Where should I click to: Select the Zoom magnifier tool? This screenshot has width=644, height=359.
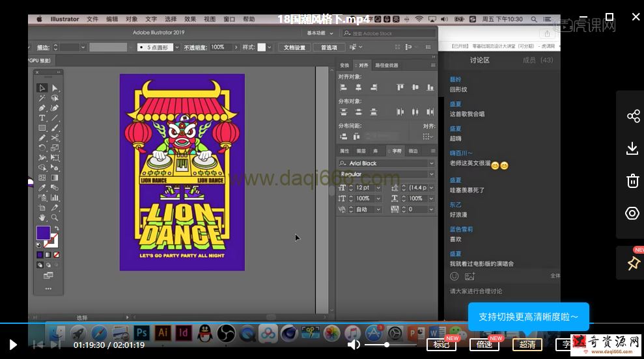(x=55, y=217)
